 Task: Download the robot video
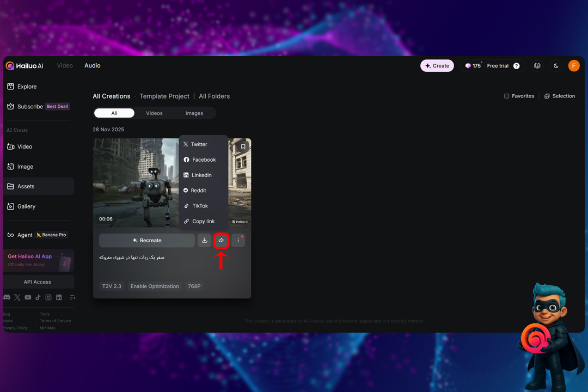(x=205, y=240)
